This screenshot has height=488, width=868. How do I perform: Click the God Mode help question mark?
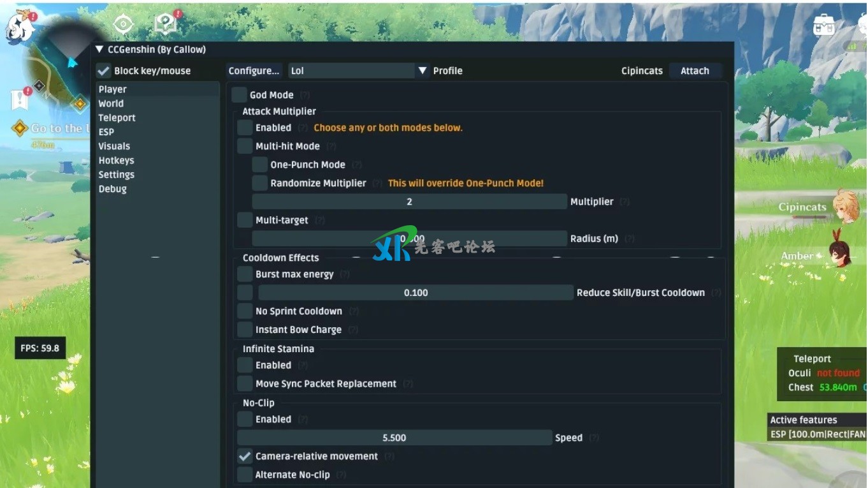pos(305,95)
